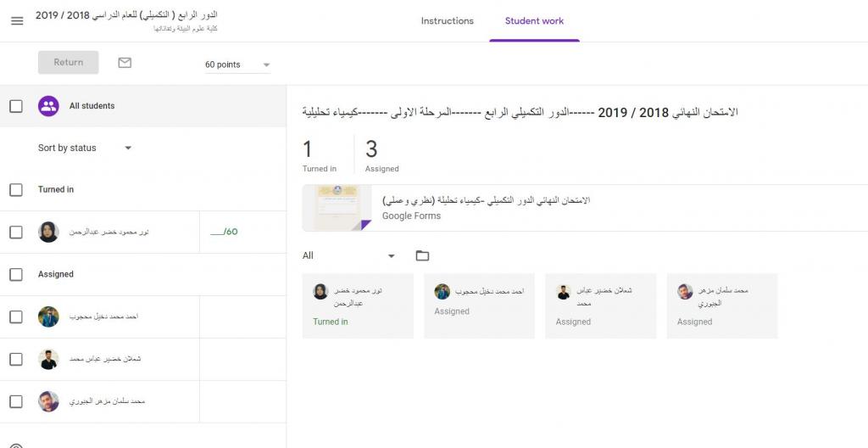Click avatar of last assigned student in list
Screen dimensions: 868x448
(48, 401)
